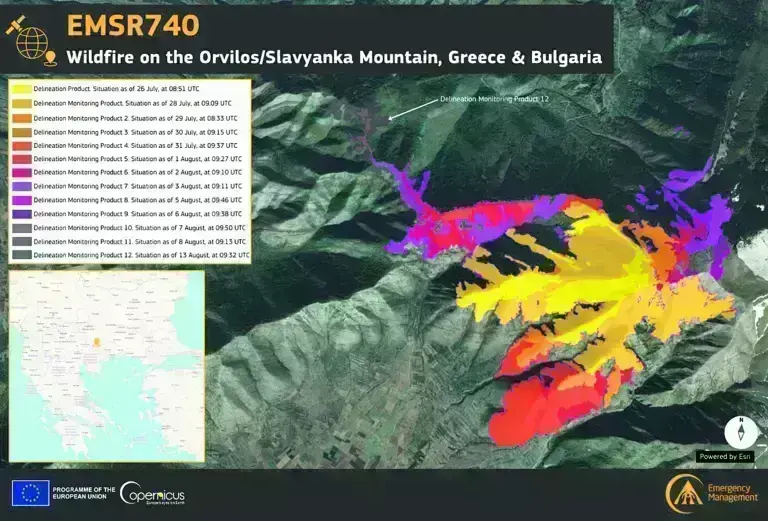The width and height of the screenshot is (768, 521).
Task: Click the purple Monitoring Product 8 swatch
Action: [x=23, y=200]
